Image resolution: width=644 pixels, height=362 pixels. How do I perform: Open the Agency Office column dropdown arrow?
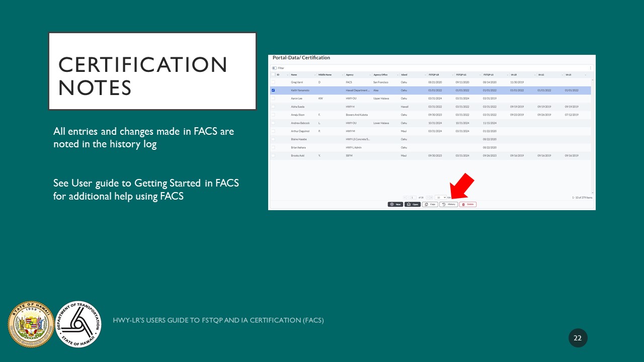tap(398, 75)
